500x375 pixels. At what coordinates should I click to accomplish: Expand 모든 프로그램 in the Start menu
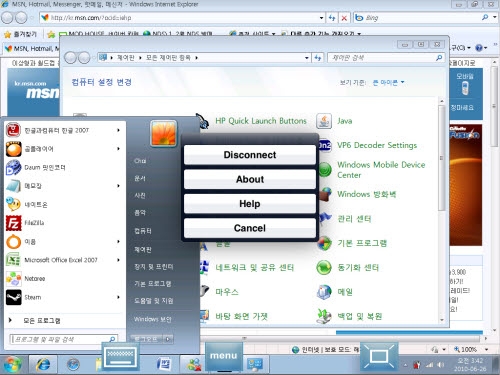click(42, 321)
